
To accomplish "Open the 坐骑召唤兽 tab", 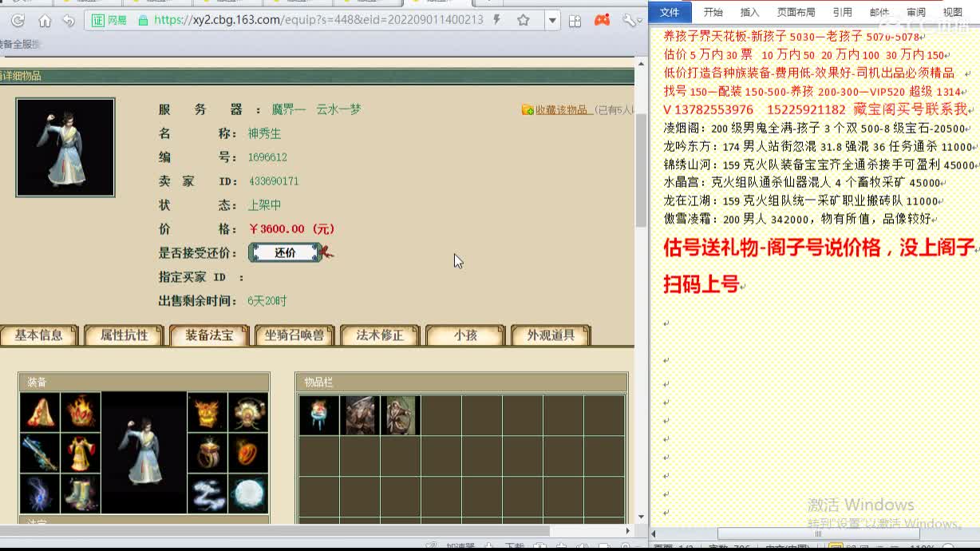I will [x=294, y=335].
